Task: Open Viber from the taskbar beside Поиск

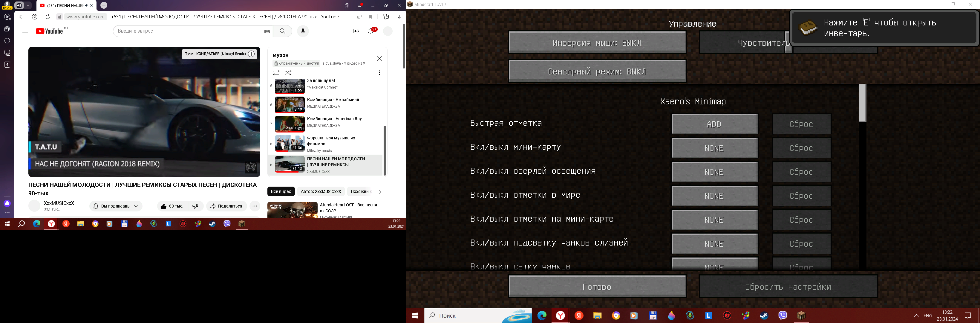Action: point(783,316)
